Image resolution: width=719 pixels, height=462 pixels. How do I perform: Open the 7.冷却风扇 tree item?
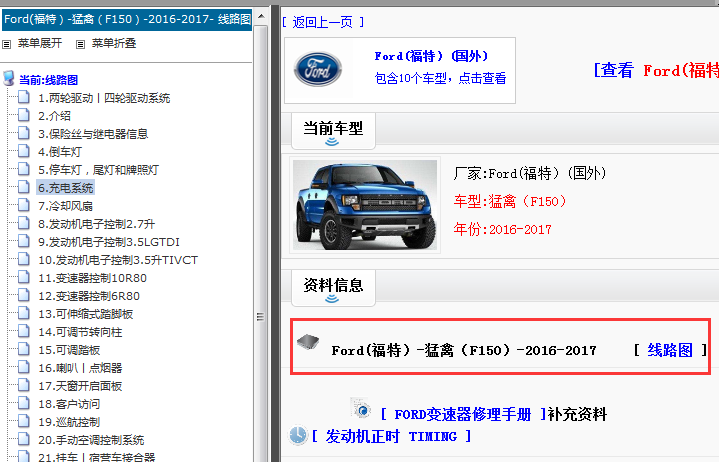[65, 206]
